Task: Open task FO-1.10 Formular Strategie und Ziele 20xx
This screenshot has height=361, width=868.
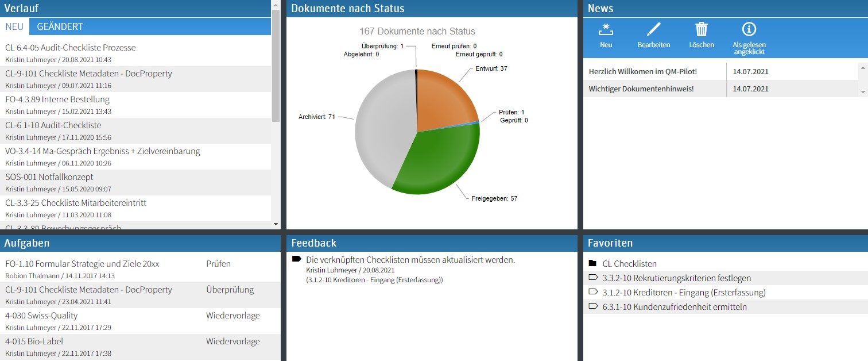Action: [82, 264]
